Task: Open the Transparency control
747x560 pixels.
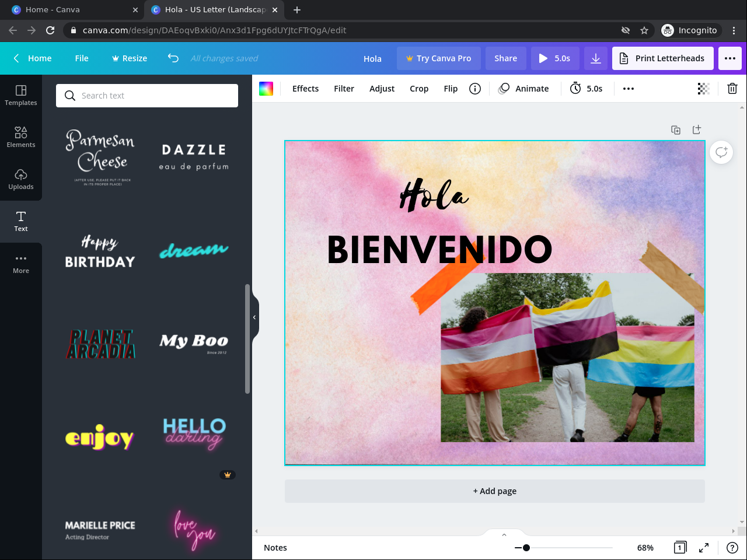Action: (x=704, y=89)
